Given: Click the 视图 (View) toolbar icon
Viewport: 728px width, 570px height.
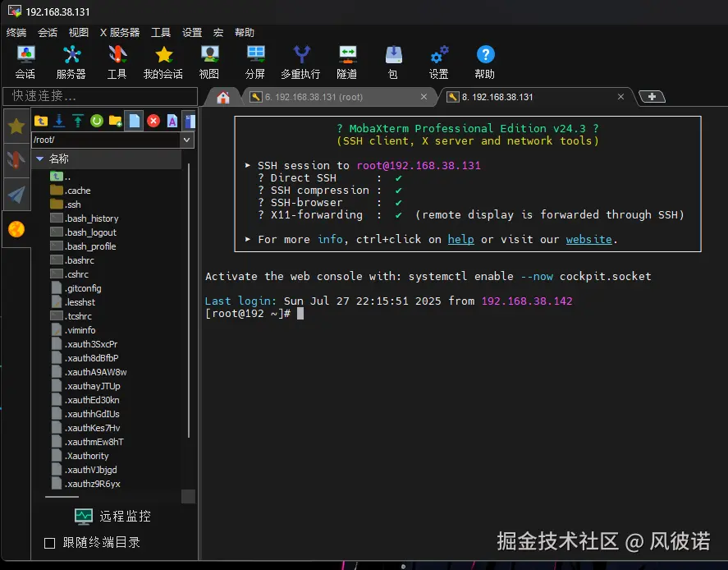Looking at the screenshot, I should tap(209, 62).
